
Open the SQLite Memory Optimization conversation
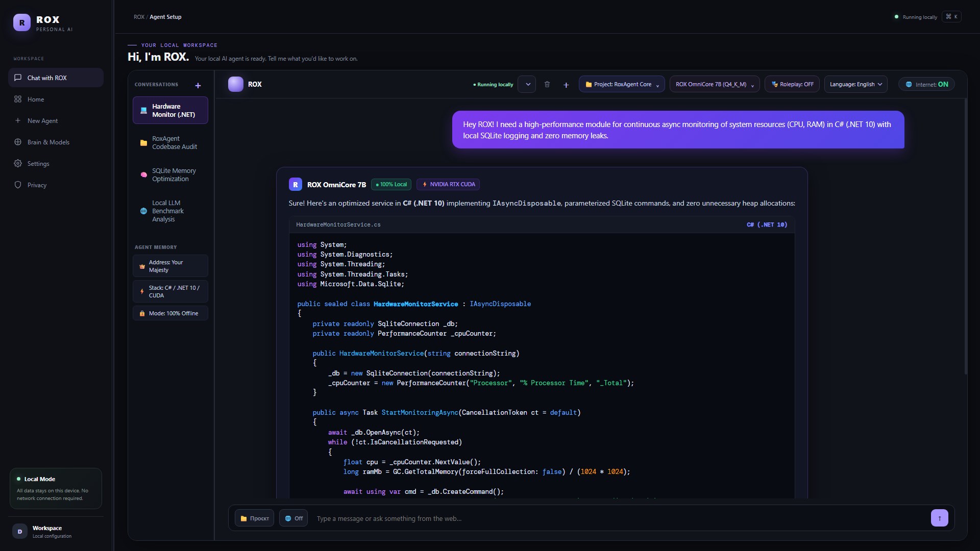click(x=170, y=175)
